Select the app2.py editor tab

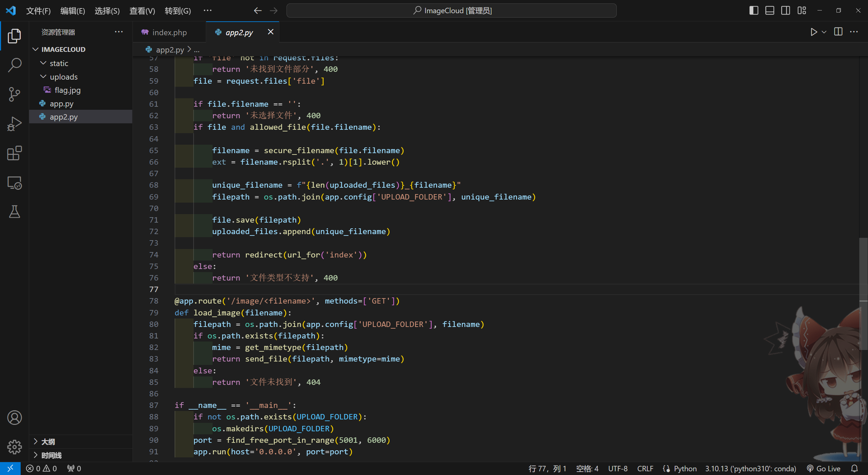(x=239, y=32)
